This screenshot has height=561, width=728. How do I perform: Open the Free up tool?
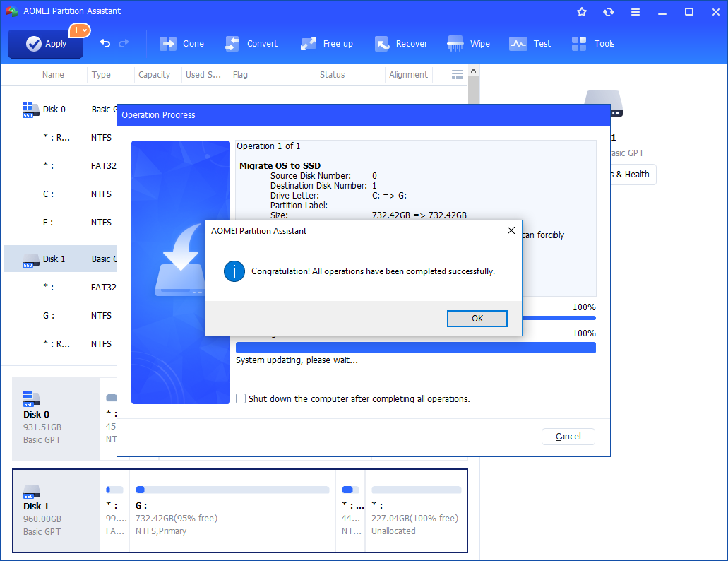coord(327,44)
